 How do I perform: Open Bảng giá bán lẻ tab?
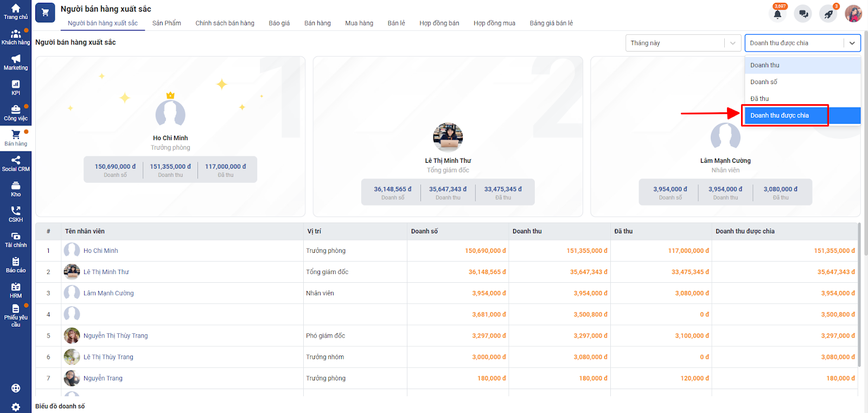click(551, 23)
